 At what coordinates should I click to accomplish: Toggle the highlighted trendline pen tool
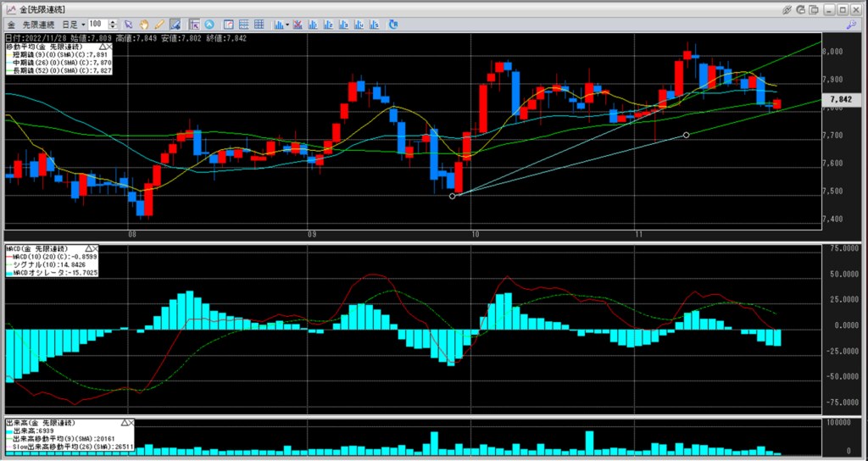click(175, 25)
